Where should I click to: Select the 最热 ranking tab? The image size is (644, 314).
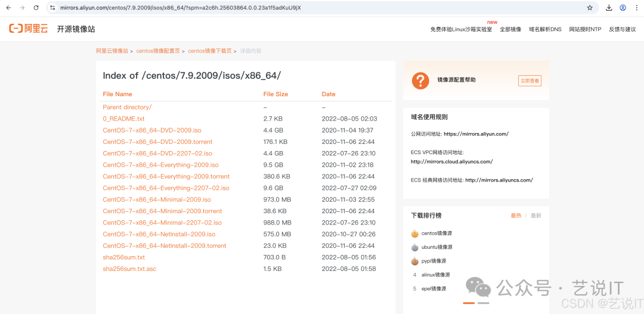pyautogui.click(x=516, y=216)
